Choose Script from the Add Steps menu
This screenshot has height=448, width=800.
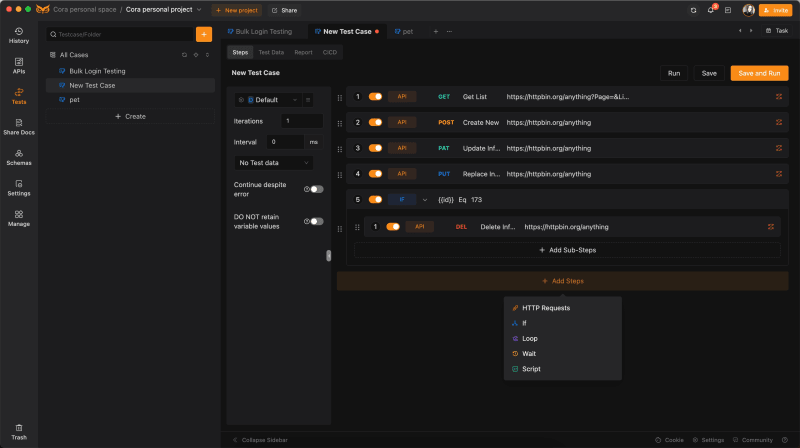(563, 369)
